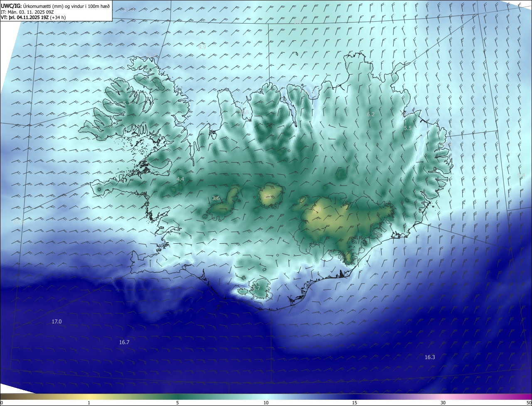Viewport: 532px width, 406px height.
Task: Click the color scale tick label 0
Action: click(1, 403)
